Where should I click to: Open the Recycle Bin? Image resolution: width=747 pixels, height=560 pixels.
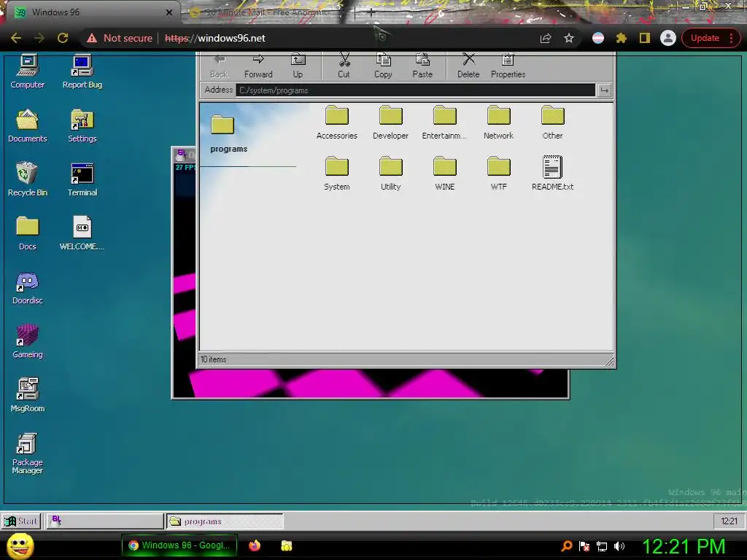(x=27, y=179)
